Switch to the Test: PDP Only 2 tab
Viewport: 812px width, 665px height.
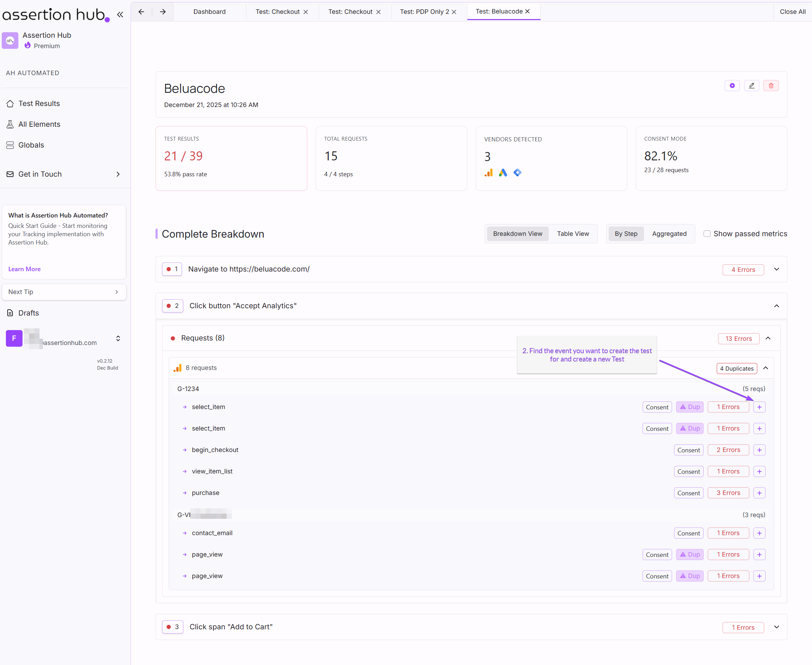(x=424, y=12)
